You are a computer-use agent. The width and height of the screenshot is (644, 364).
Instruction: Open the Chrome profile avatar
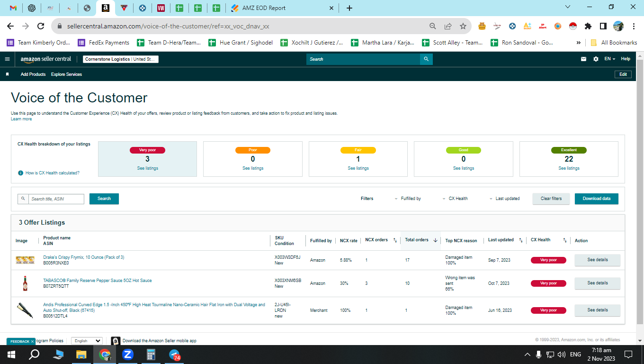[618, 26]
